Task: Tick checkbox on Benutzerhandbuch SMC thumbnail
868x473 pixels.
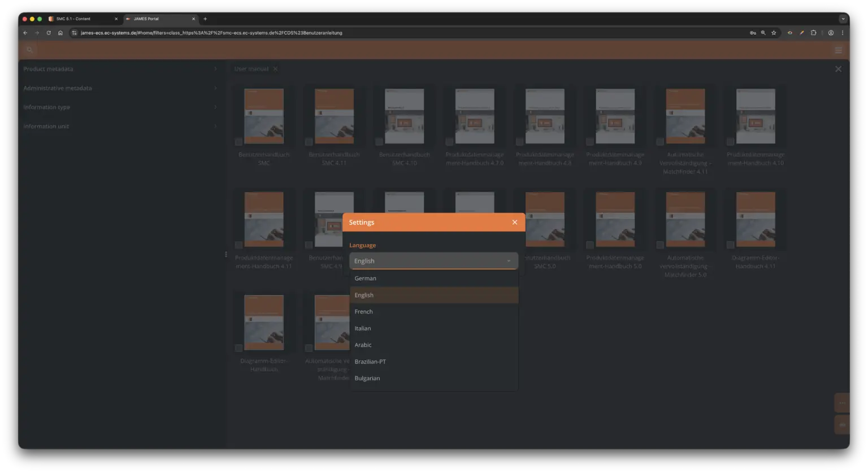Action: click(239, 142)
